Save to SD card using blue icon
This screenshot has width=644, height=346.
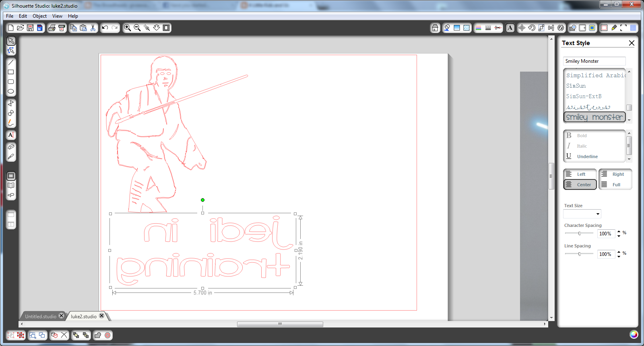point(40,28)
